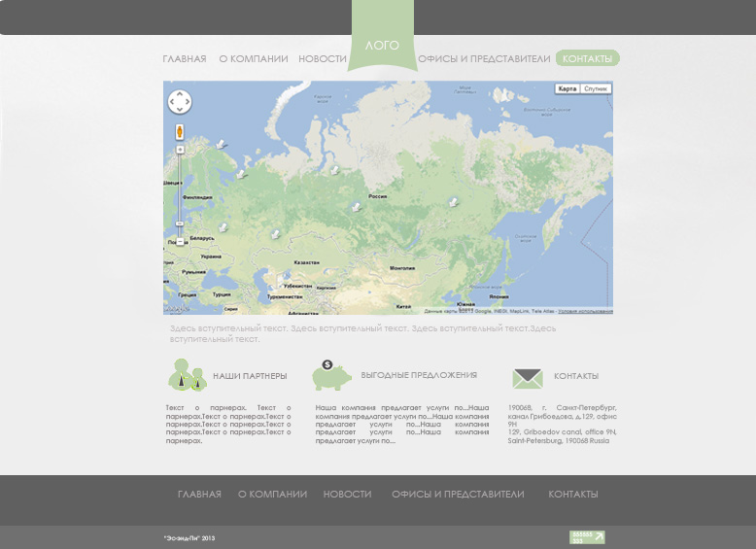Viewport: 756px width, 549px height.
Task: Open О КОМПАНИИ in the top navigation
Action: (x=254, y=59)
